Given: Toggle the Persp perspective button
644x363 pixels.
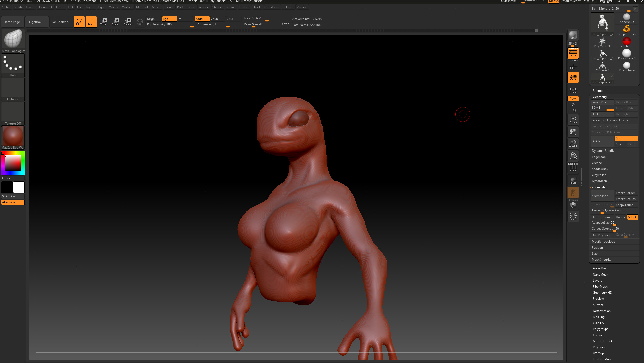Looking at the screenshot, I should point(573,53).
